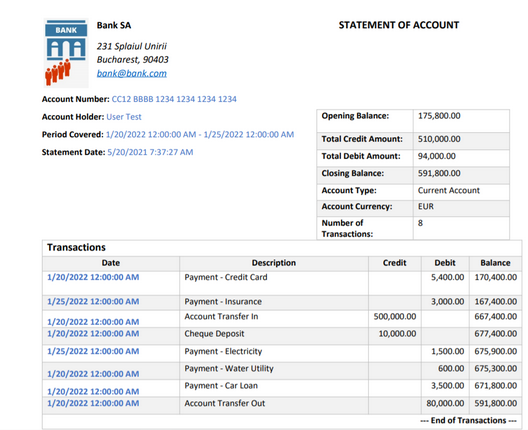This screenshot has height=430, width=528.
Task: Click the Date column header
Action: [x=111, y=263]
